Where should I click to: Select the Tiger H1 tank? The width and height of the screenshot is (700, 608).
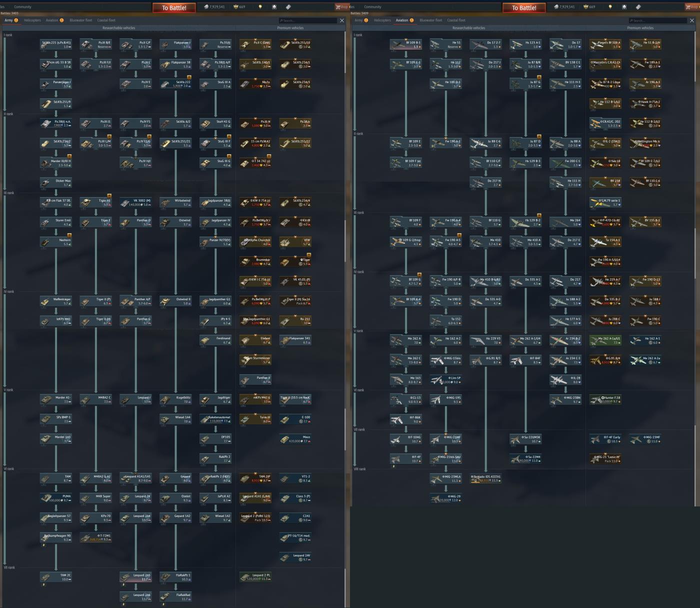(95, 202)
